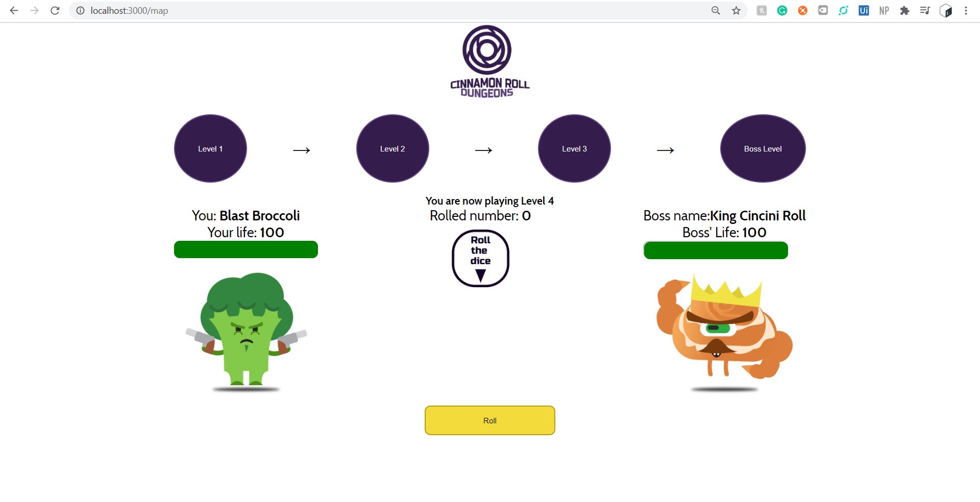This screenshot has height=502, width=980.
Task: Reload the page with browser refresh icon
Action: (55, 11)
